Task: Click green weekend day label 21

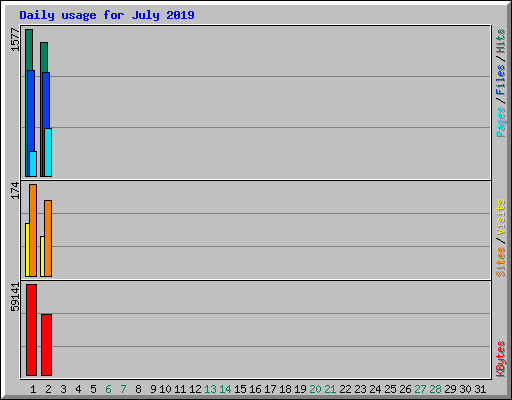Action: click(330, 389)
